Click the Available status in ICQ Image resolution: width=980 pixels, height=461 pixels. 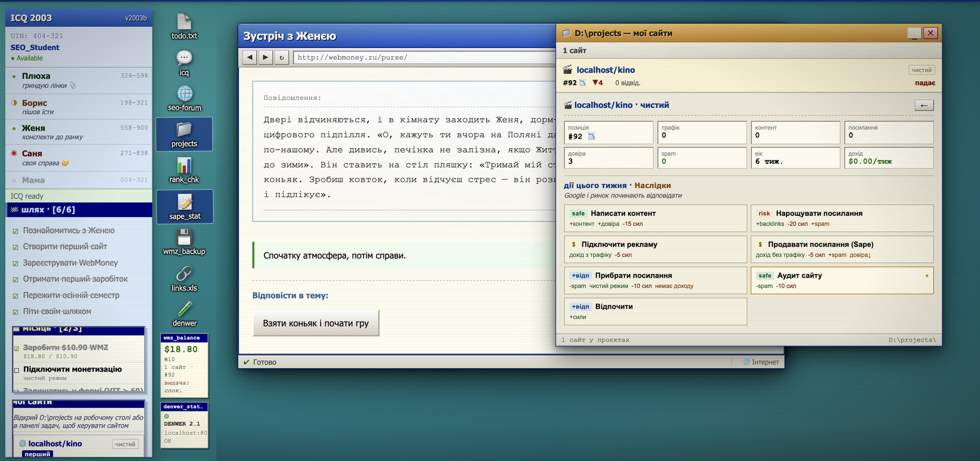click(27, 58)
